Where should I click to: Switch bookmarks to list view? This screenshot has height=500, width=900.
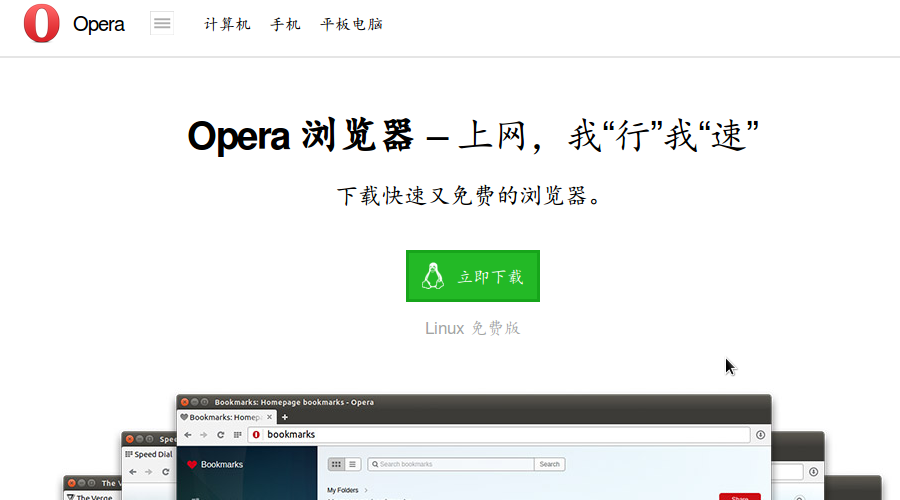(352, 464)
